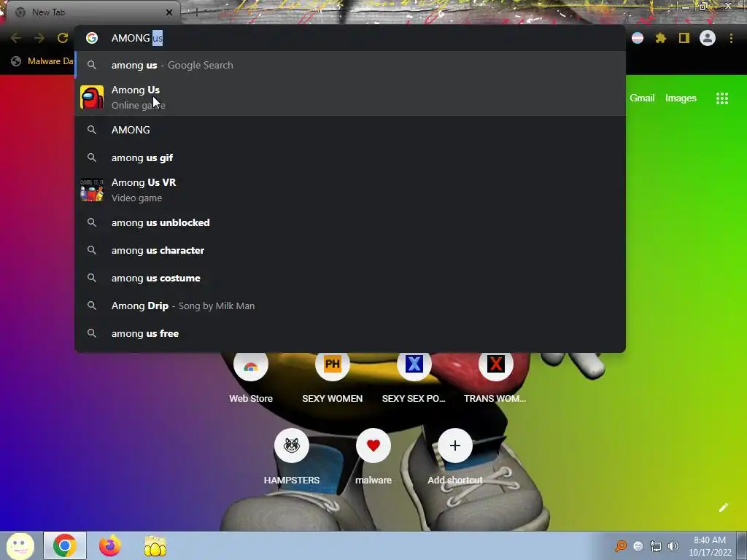
Task: Click the Google logo in the address bar
Action: 92,38
